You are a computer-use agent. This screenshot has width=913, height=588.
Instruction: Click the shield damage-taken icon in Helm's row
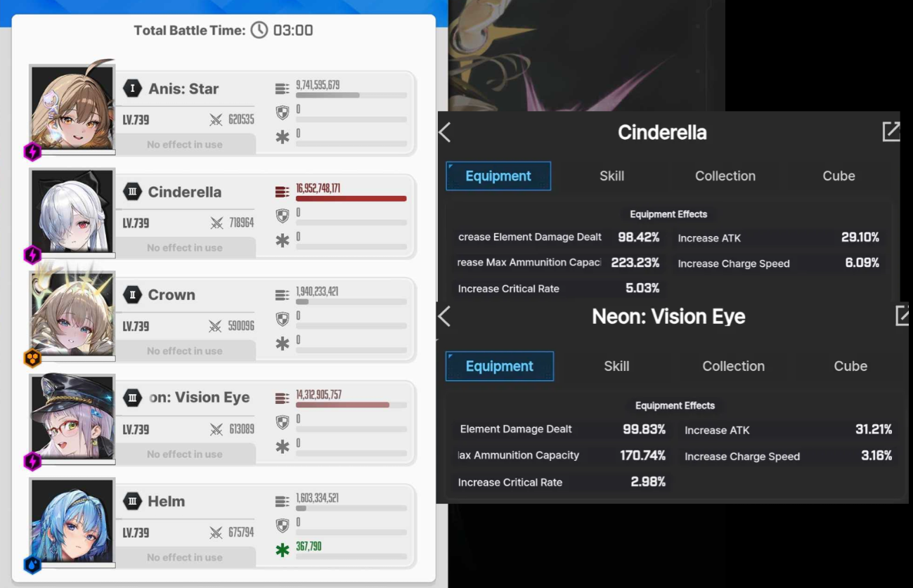click(283, 525)
